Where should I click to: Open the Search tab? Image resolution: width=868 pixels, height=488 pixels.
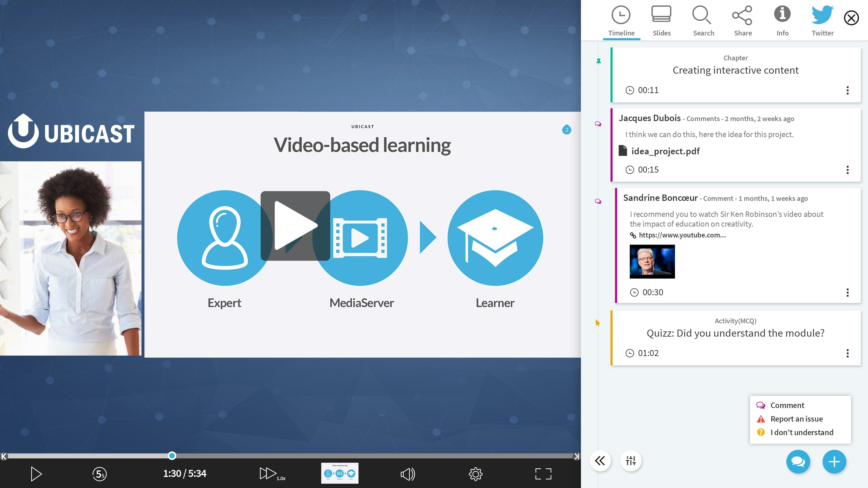(703, 21)
